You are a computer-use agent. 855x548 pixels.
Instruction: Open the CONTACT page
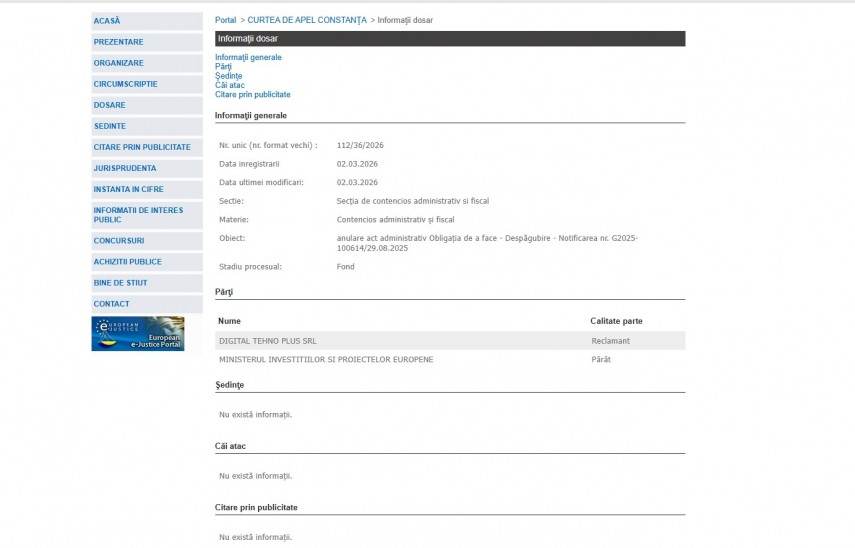(111, 304)
